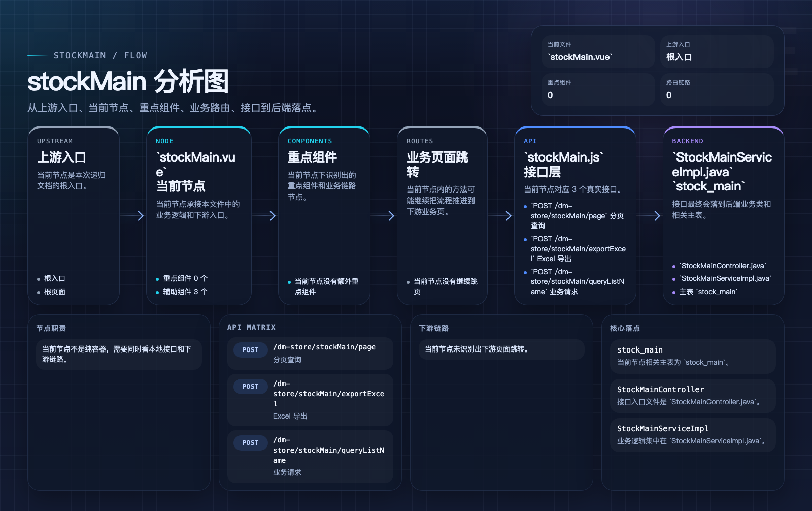Select the ROUTES card 业务页面跳转 heading

(437, 164)
